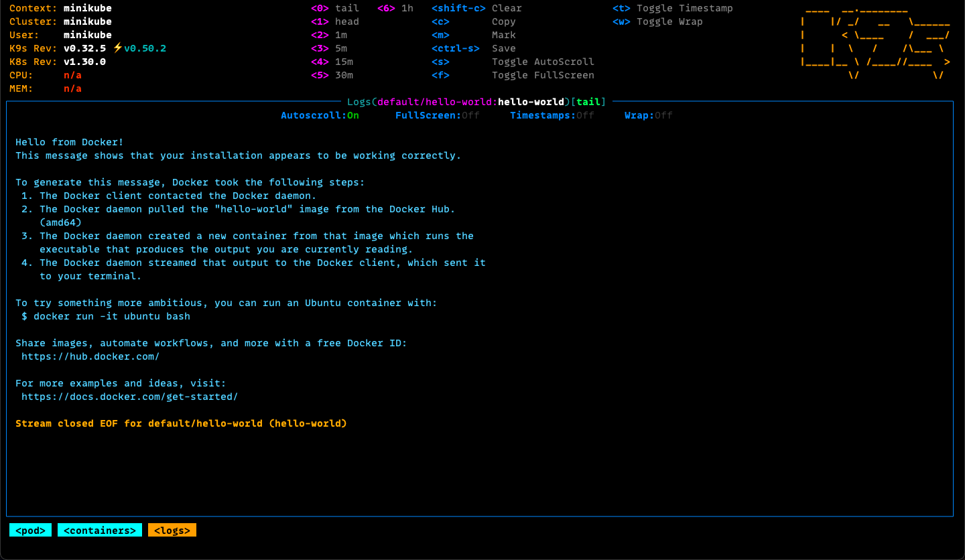Select the logs breadcrumb
The image size is (965, 560).
(x=172, y=531)
